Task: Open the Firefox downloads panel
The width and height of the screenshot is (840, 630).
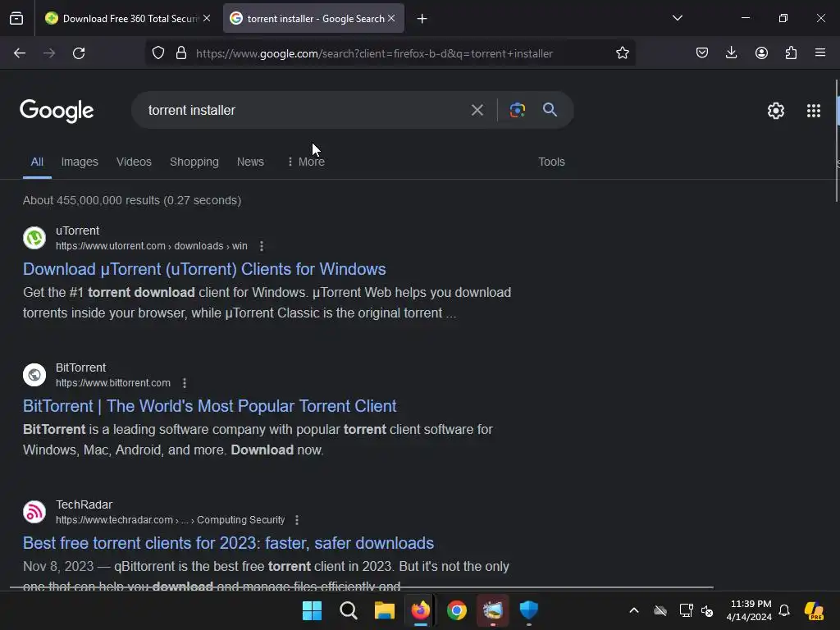Action: point(731,53)
